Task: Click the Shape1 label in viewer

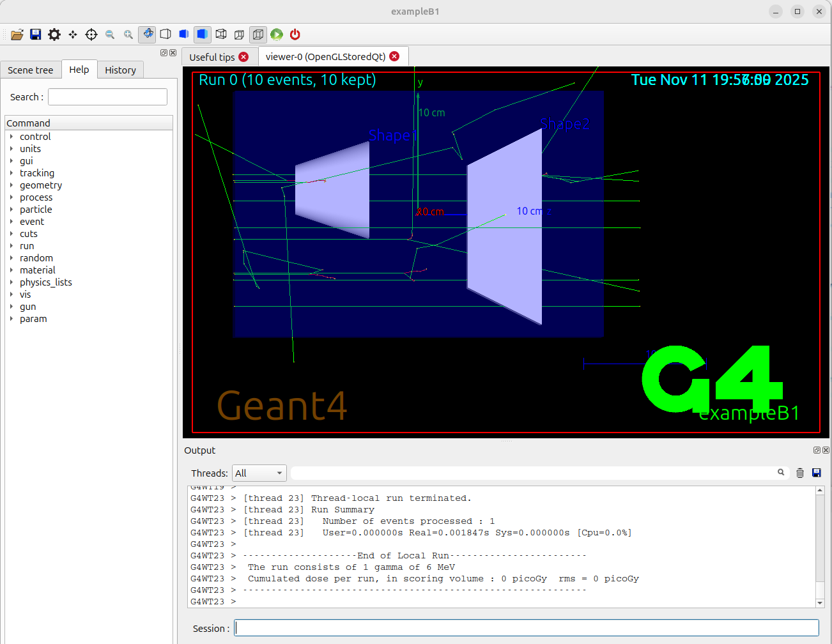Action: [x=392, y=135]
